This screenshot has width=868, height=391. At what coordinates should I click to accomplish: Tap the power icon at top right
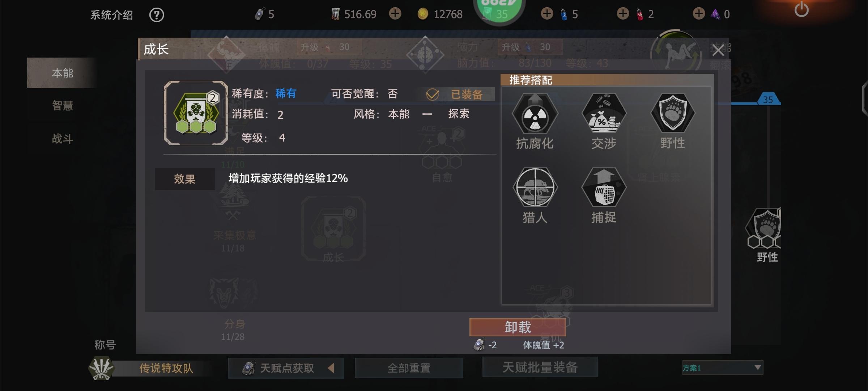801,9
